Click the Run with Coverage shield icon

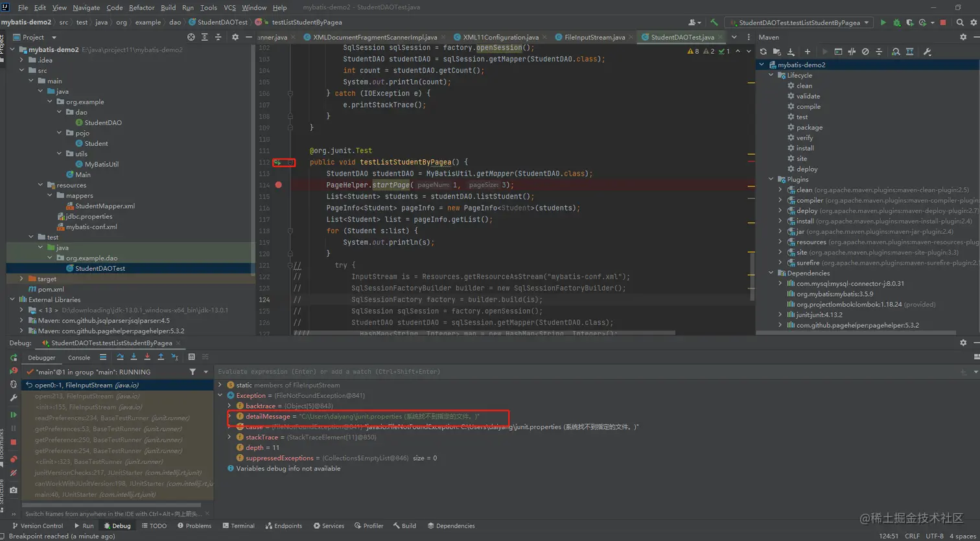pyautogui.click(x=911, y=23)
